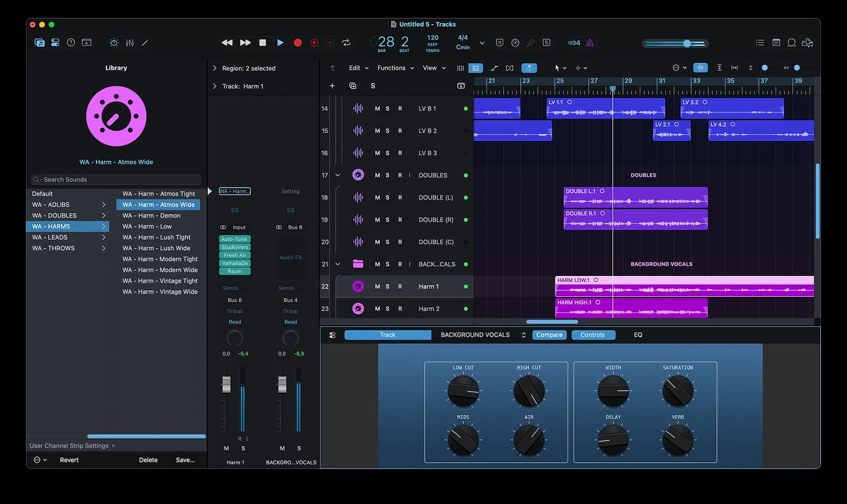The height and width of the screenshot is (504, 847).
Task: Open Quick Help question mark icon
Action: pos(71,43)
